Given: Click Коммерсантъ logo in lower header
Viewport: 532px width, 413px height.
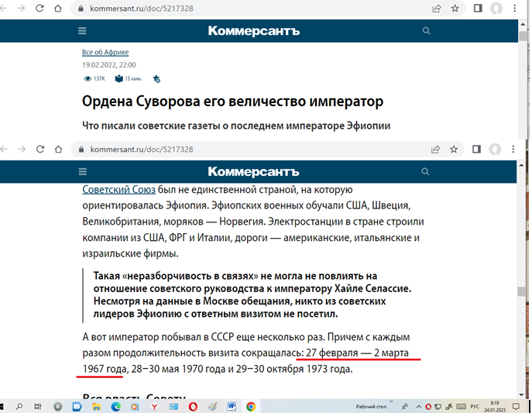Looking at the screenshot, I should [x=253, y=172].
